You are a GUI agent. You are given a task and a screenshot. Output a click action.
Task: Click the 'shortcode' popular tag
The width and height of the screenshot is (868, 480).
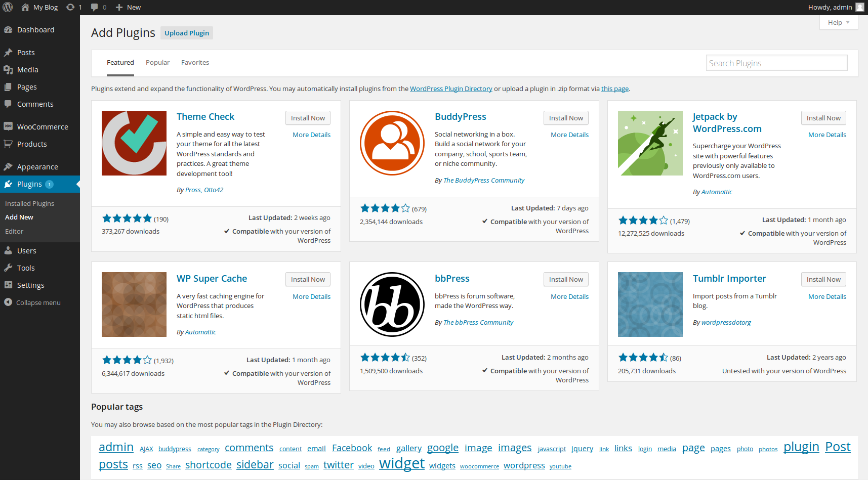tap(209, 465)
